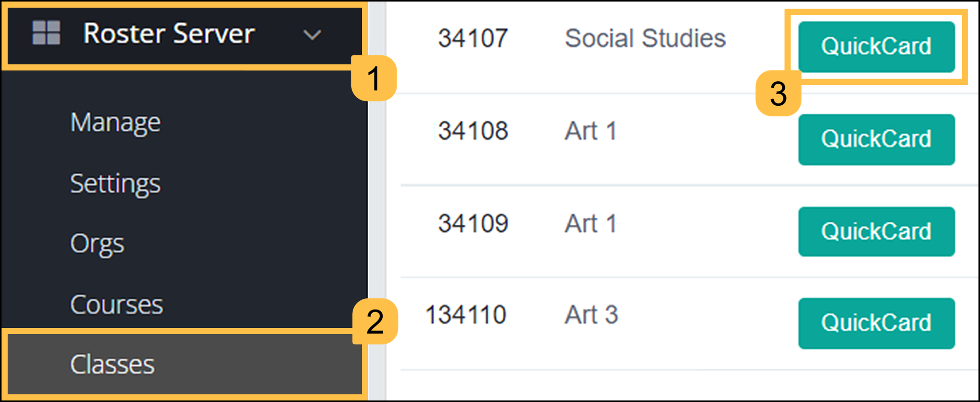Open the Manage menu item
This screenshot has width=980, height=402.
(x=115, y=123)
